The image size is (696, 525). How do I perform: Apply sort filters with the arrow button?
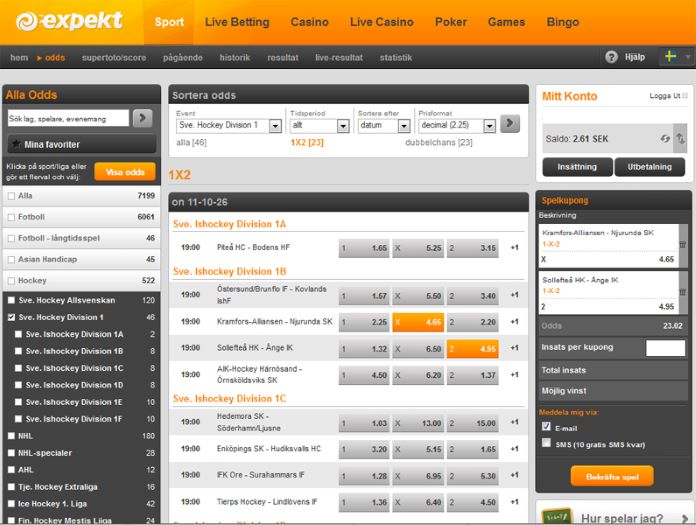point(510,123)
